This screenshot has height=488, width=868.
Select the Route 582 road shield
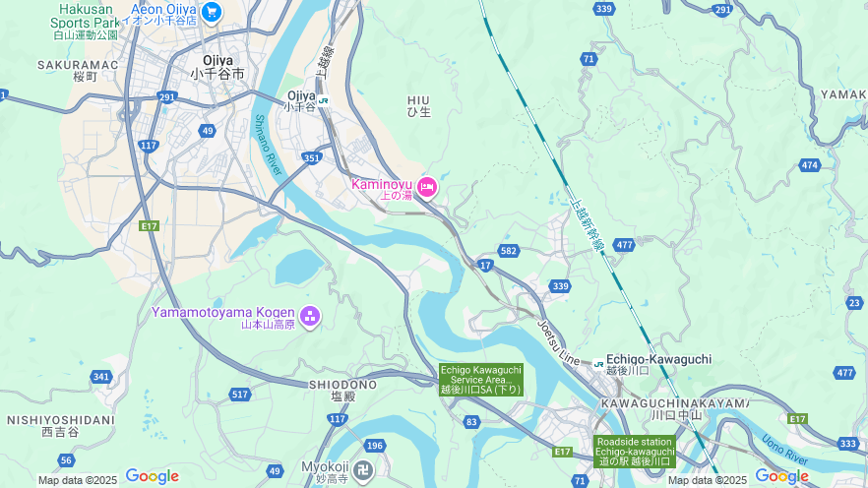(508, 251)
